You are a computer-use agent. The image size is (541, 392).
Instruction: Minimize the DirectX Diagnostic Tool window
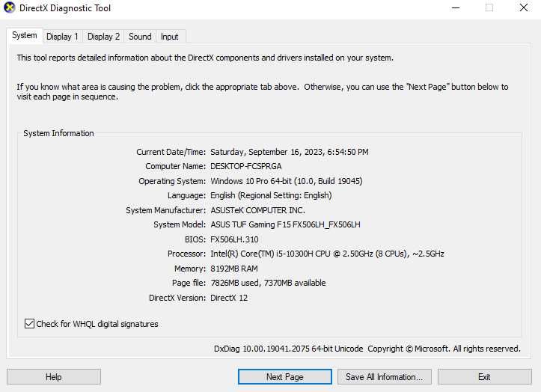click(x=455, y=8)
